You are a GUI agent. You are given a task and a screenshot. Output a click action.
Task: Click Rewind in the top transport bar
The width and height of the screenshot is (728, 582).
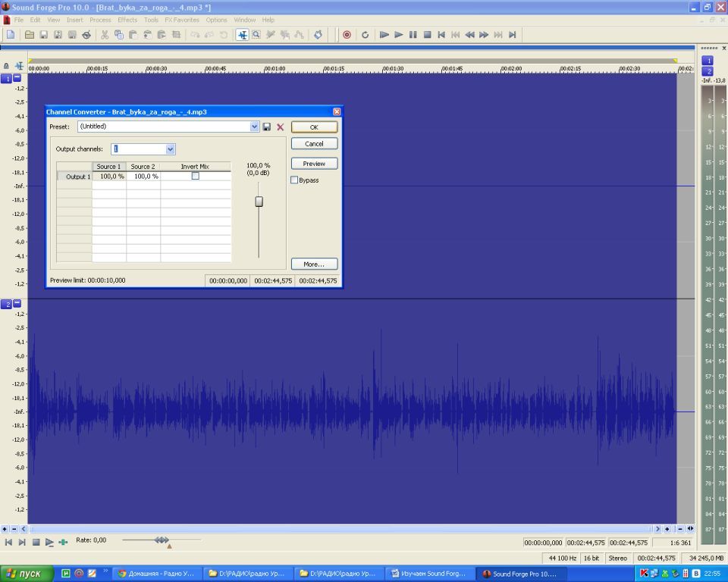(470, 35)
